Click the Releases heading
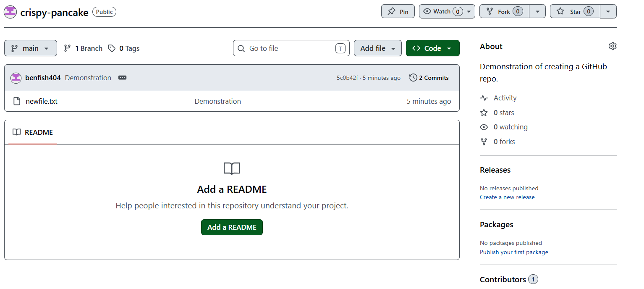Screen dimensions: 644x289 click(x=495, y=170)
